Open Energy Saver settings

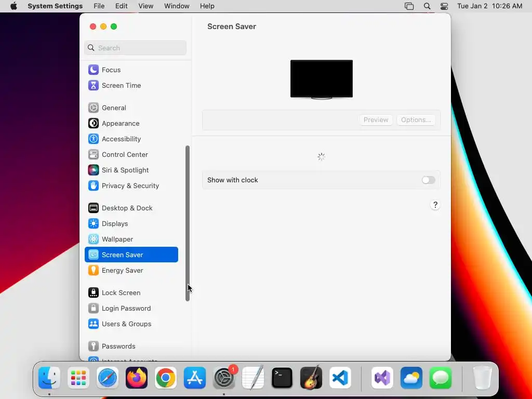[x=131, y=270]
